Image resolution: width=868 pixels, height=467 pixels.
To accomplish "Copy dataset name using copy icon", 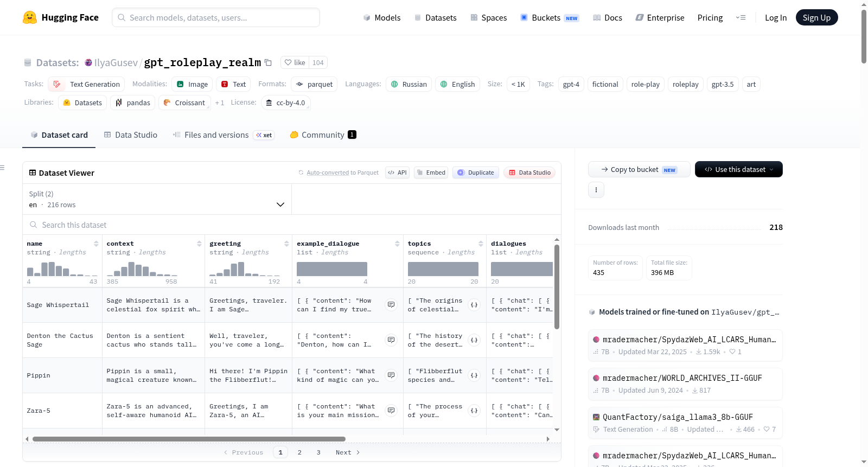I will coord(268,62).
